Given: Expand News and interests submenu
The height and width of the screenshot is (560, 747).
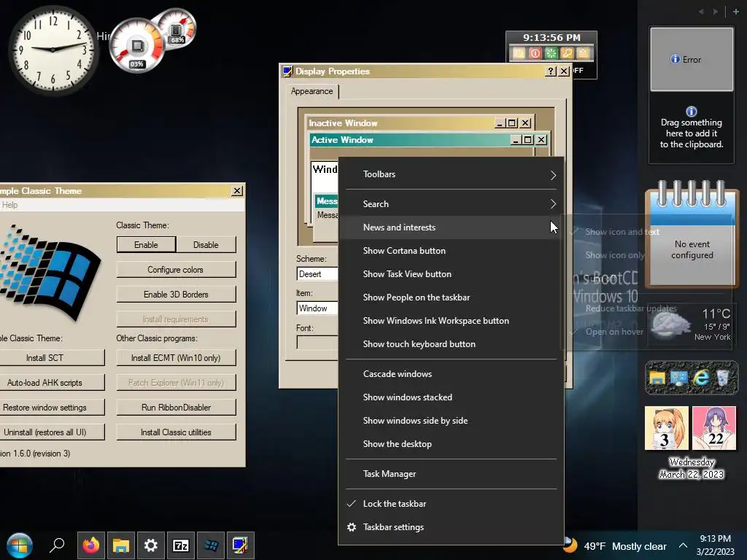Looking at the screenshot, I should coord(451,227).
